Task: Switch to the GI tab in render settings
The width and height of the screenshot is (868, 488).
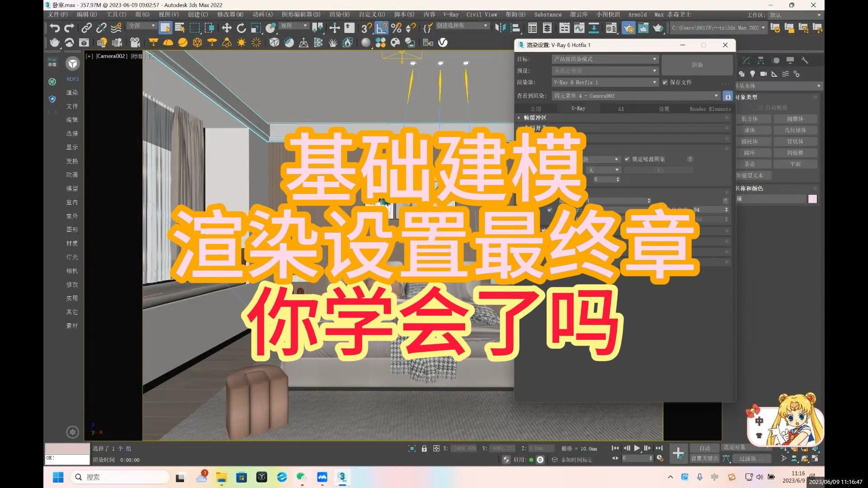Action: pyautogui.click(x=620, y=108)
